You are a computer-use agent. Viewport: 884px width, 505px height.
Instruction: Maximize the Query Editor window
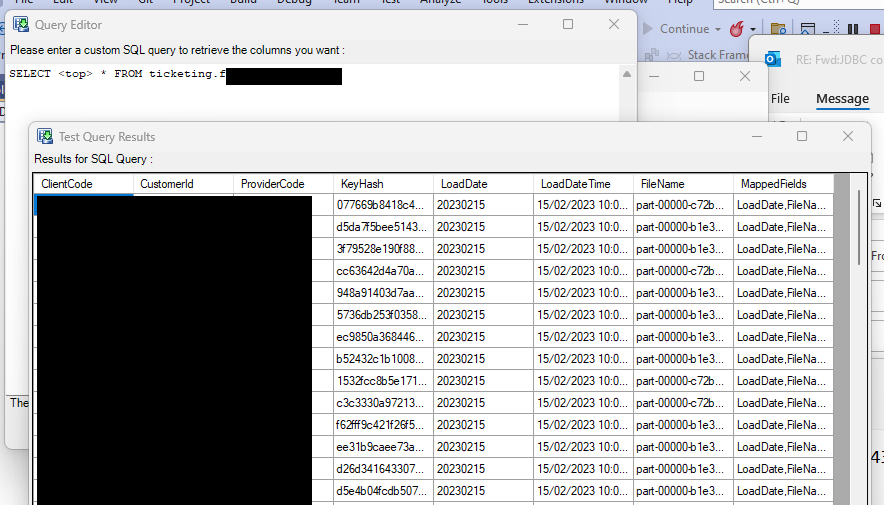click(x=568, y=24)
